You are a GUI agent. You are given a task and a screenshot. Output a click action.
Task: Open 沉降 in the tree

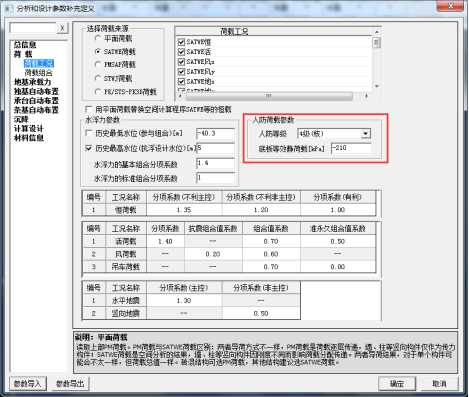coord(21,119)
